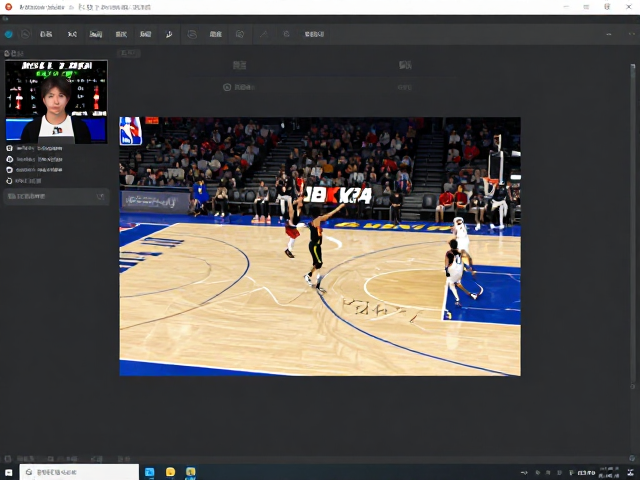Click the rounded input field below the webcam list

coord(56,197)
